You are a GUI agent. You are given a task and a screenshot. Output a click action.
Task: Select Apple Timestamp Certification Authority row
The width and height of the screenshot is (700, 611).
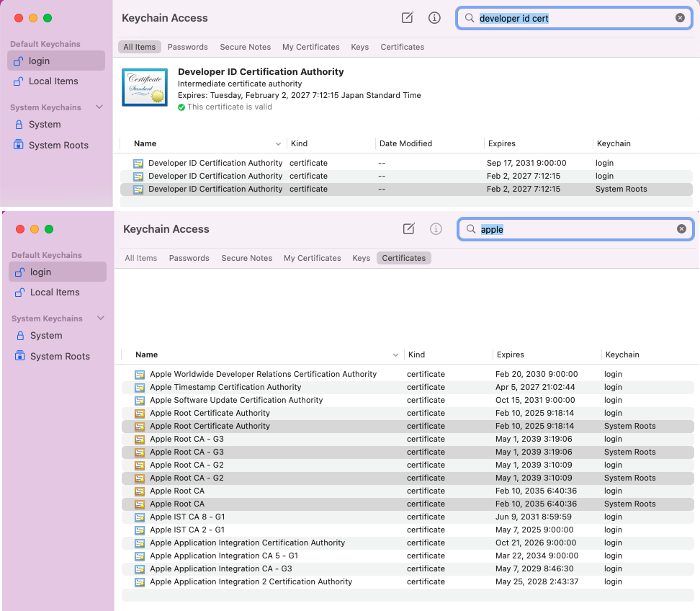click(x=408, y=387)
